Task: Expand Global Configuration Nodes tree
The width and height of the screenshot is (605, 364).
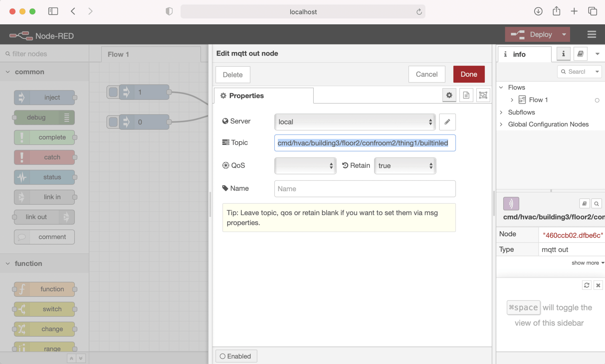Action: 501,124
